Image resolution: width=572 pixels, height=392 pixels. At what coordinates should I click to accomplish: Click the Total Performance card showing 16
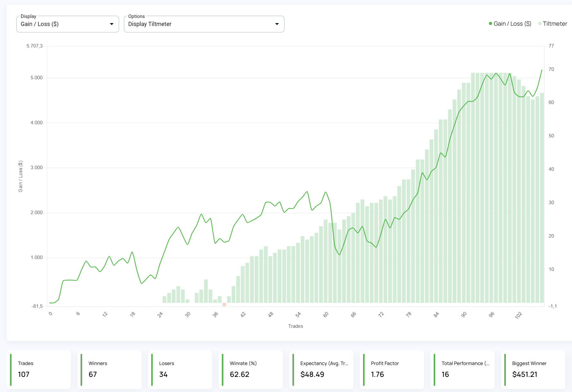462,370
